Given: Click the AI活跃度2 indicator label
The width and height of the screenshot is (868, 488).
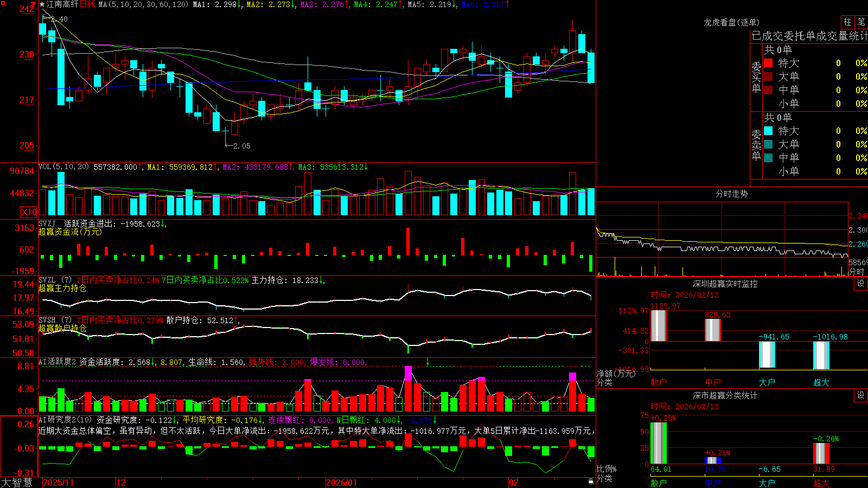Looking at the screenshot, I should tap(58, 362).
